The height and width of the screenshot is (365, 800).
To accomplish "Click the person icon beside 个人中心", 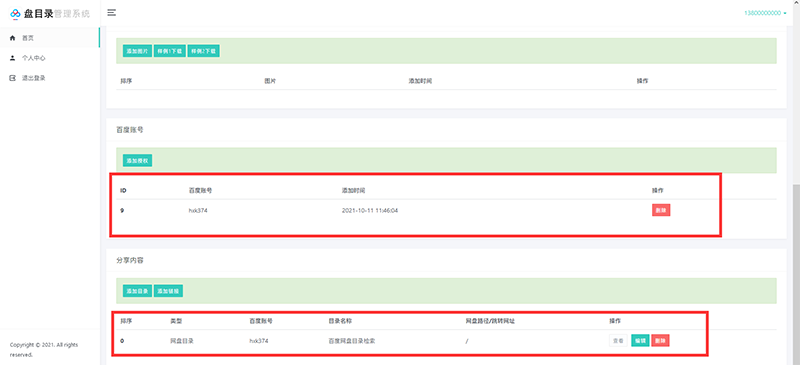I will [x=13, y=58].
